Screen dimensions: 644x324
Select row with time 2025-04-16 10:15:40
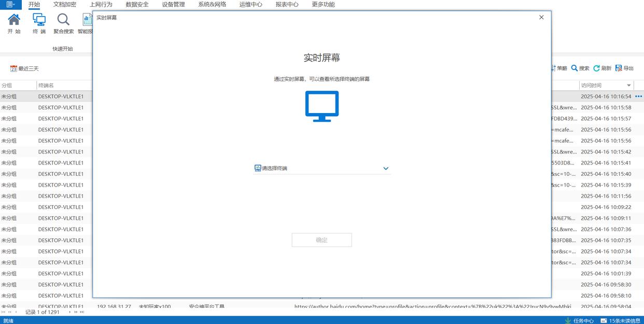pyautogui.click(x=606, y=174)
